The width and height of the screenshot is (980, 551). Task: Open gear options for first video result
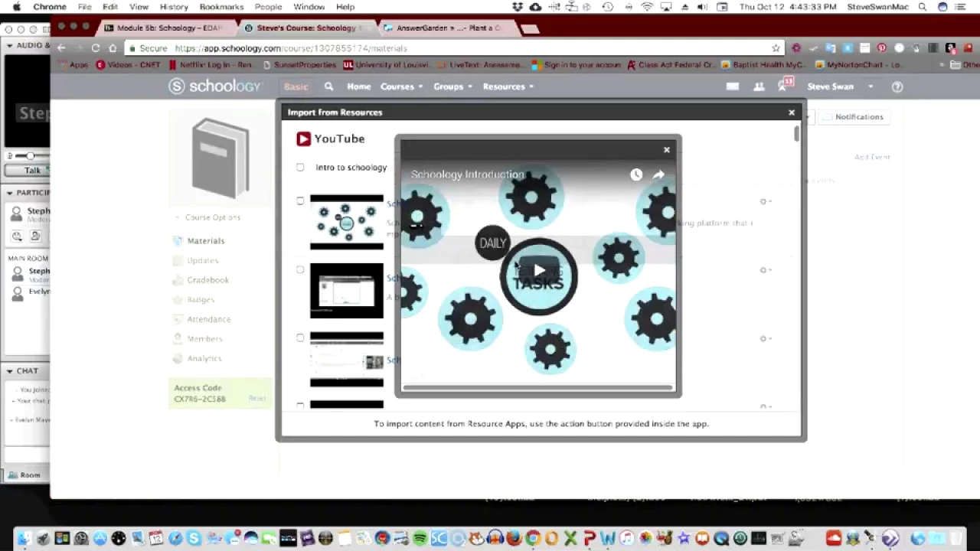(x=765, y=201)
